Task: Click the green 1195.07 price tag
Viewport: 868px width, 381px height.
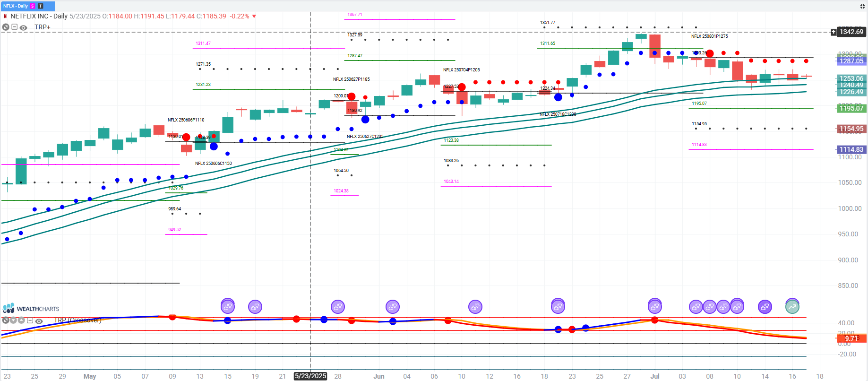Action: (x=851, y=108)
